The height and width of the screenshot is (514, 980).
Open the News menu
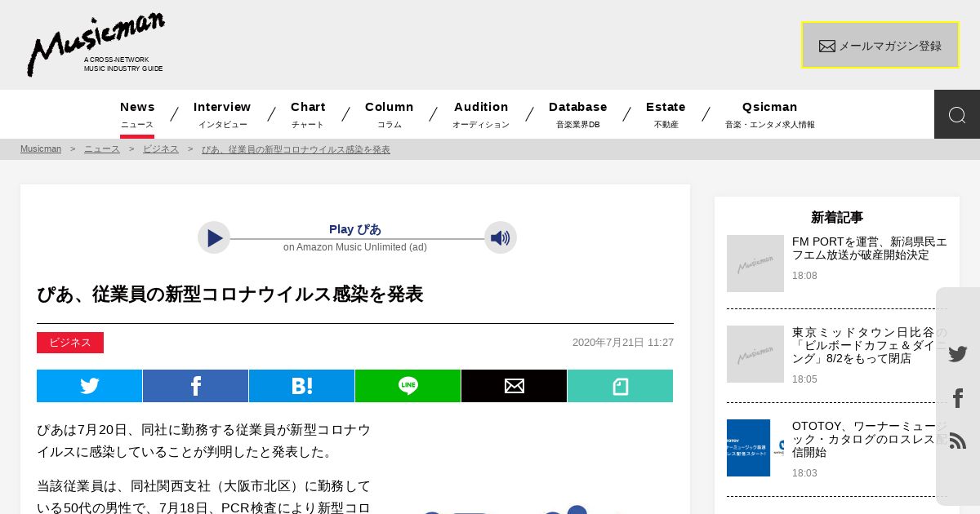pyautogui.click(x=137, y=115)
